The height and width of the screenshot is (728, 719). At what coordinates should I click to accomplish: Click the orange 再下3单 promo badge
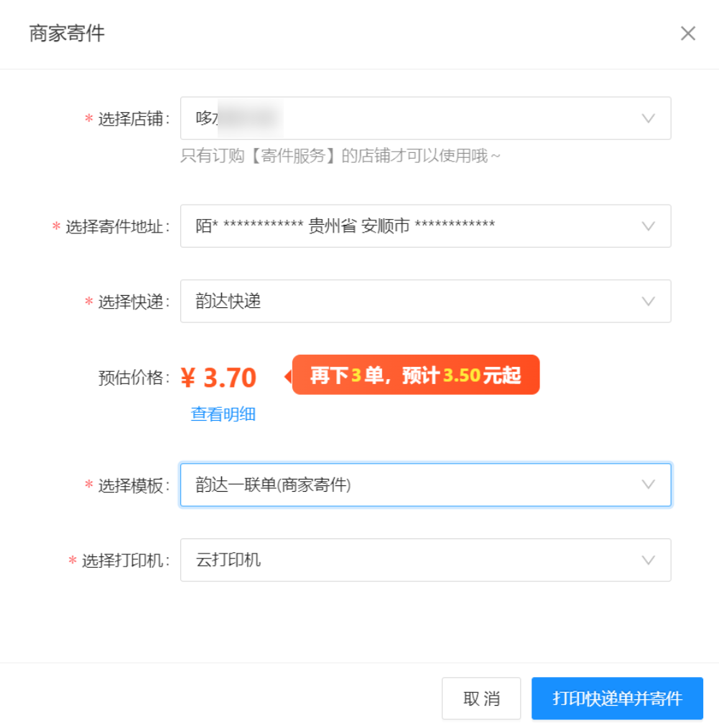pyautogui.click(x=415, y=375)
